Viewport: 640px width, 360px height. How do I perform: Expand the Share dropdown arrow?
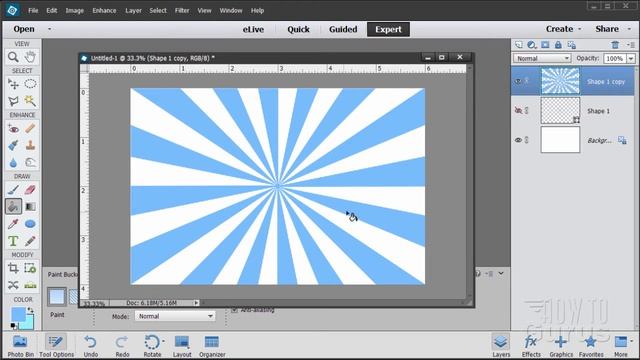(x=629, y=29)
